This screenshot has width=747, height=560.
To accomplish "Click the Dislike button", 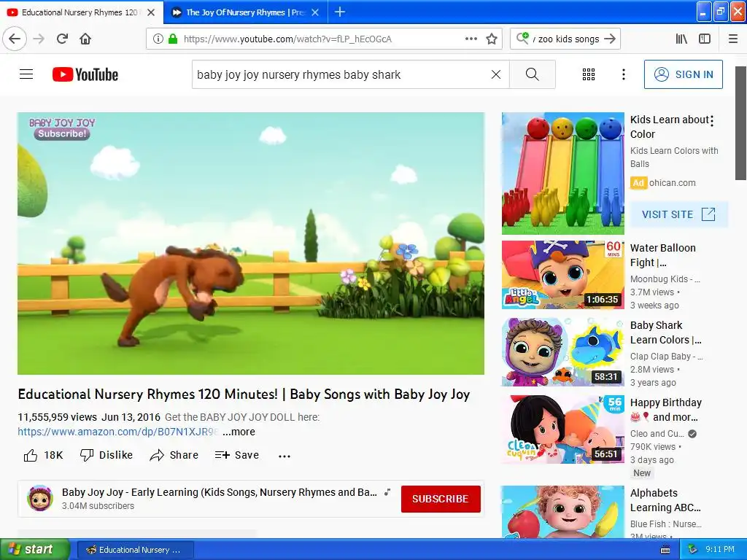I will (107, 455).
